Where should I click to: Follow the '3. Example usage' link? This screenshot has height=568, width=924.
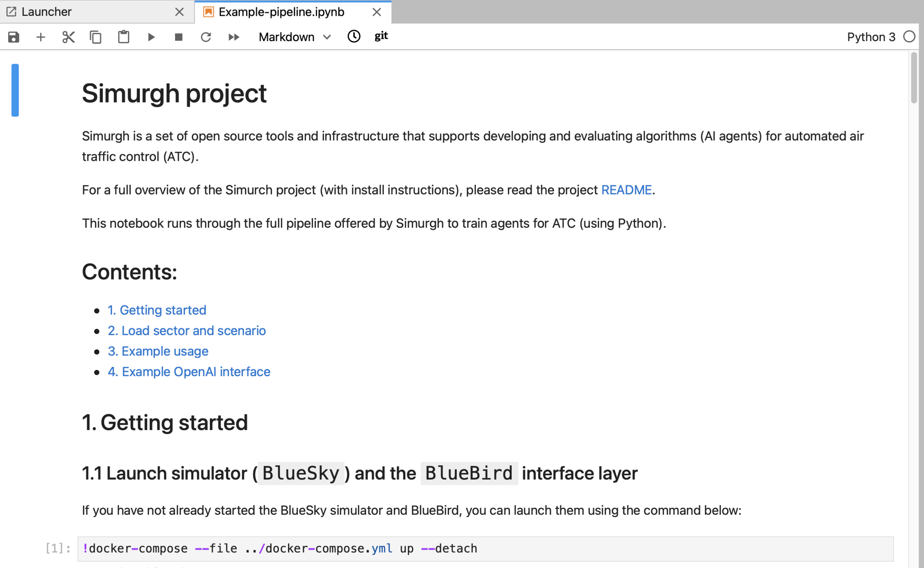tap(158, 351)
